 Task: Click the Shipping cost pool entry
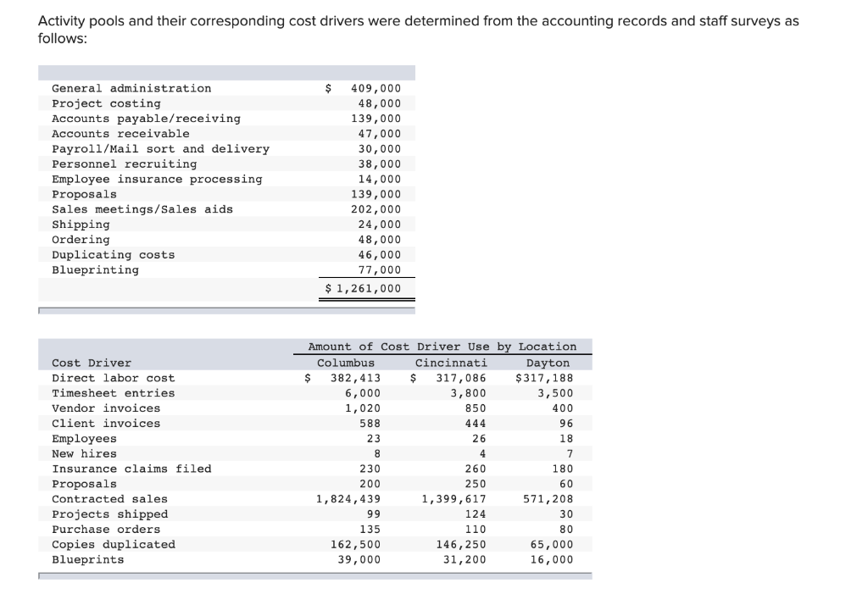point(81,224)
